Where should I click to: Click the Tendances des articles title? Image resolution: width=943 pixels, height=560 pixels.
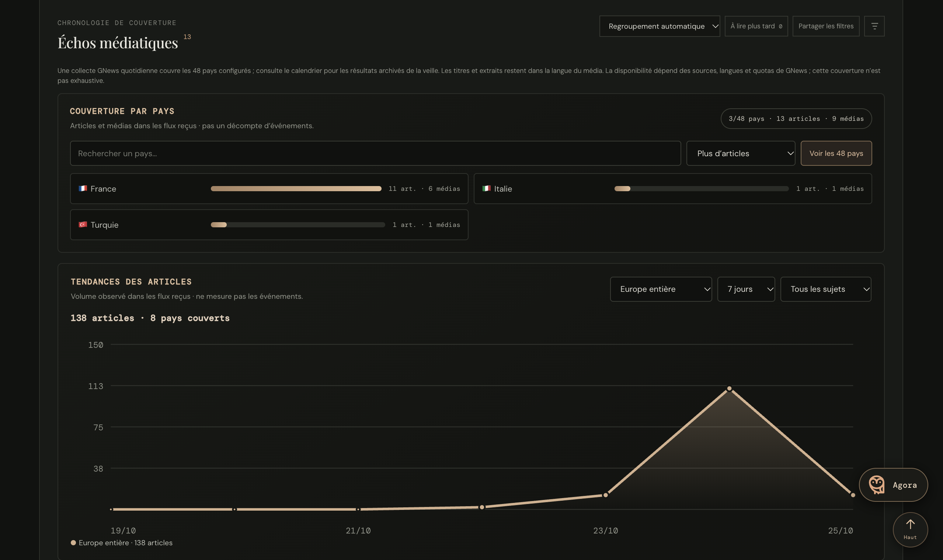coord(131,281)
